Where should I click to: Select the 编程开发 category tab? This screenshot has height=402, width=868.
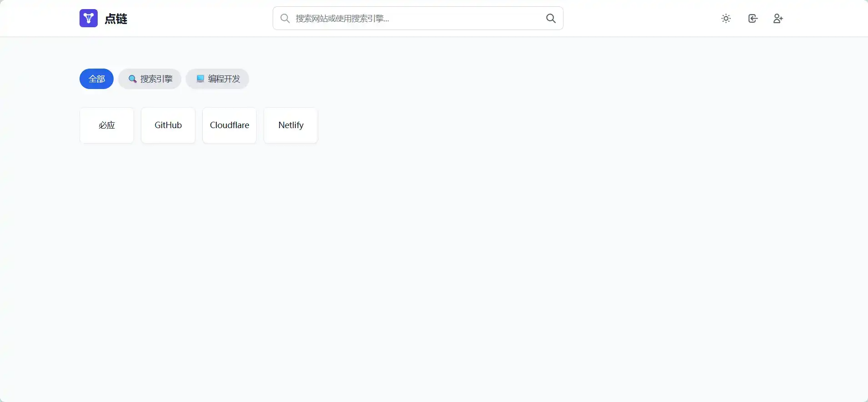[217, 79]
